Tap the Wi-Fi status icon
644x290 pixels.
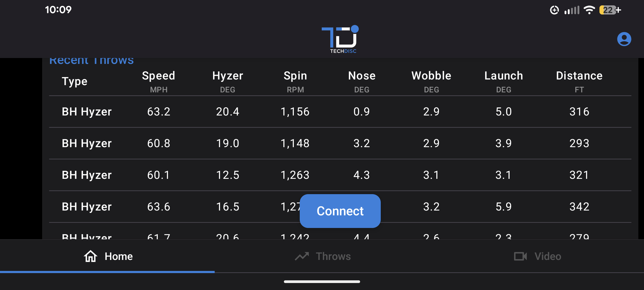click(x=589, y=10)
